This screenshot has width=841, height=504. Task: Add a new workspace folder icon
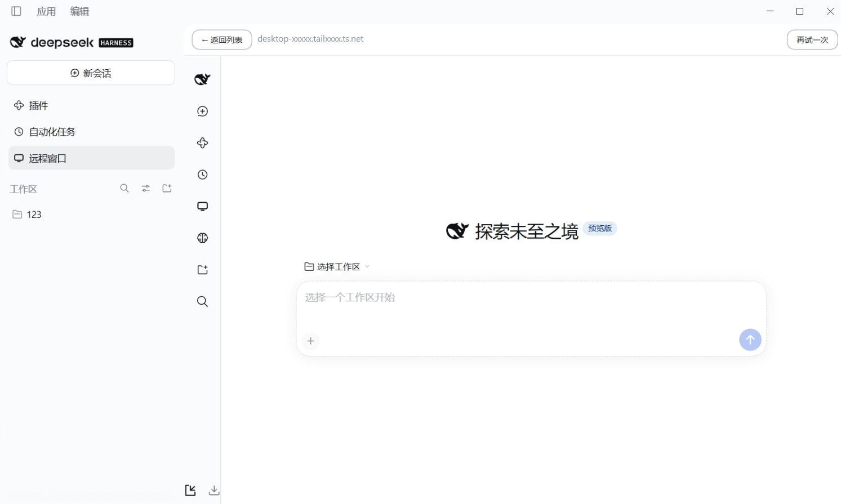167,188
